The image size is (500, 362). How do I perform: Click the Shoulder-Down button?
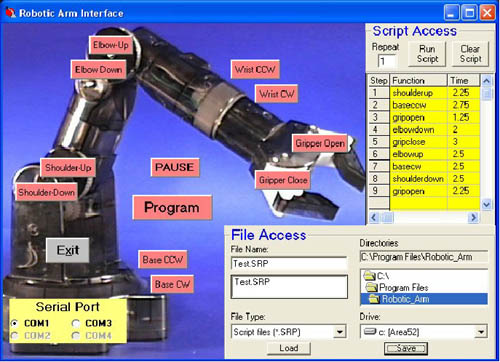coord(46,192)
